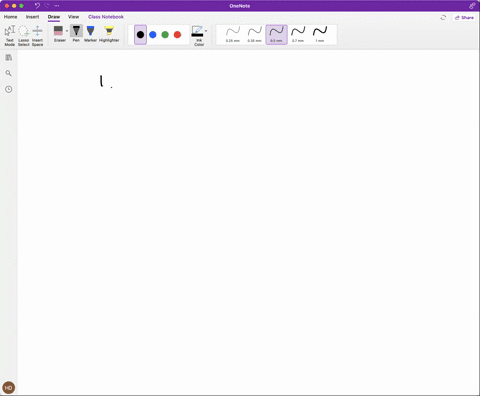
Task: Click the Share button
Action: coord(464,17)
